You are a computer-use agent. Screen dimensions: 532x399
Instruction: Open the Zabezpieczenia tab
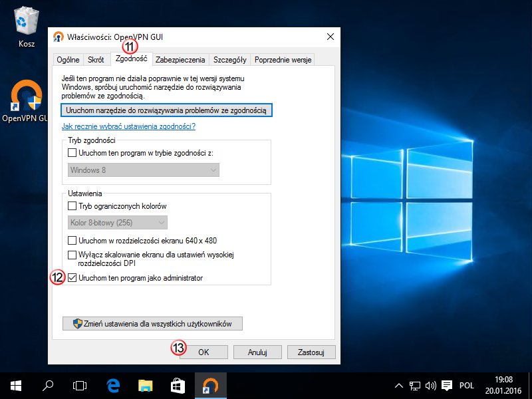pyautogui.click(x=180, y=60)
